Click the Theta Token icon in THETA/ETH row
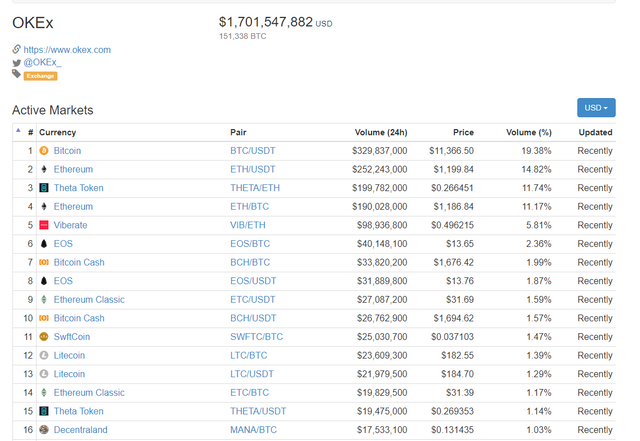The height and width of the screenshot is (441, 640). click(44, 188)
